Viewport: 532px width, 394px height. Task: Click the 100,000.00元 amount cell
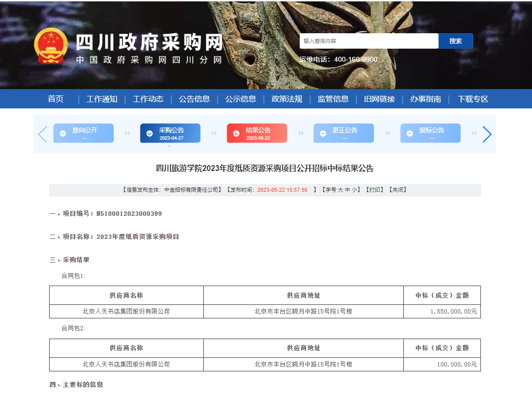(x=442, y=365)
